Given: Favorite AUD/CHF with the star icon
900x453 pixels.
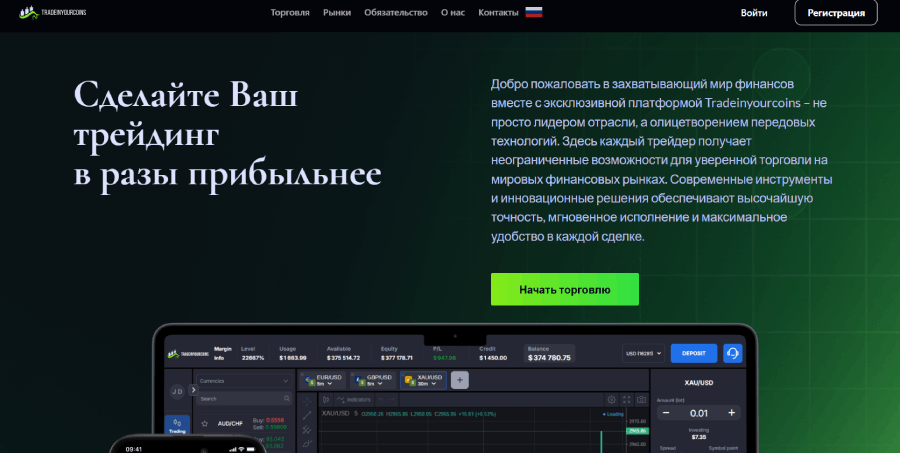Looking at the screenshot, I should (204, 424).
